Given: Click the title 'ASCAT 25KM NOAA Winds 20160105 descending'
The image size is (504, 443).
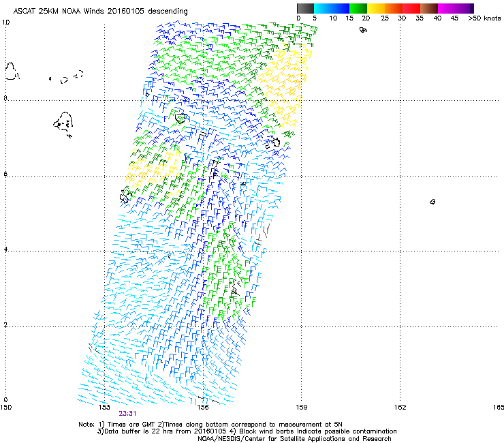Looking at the screenshot, I should (100, 11).
